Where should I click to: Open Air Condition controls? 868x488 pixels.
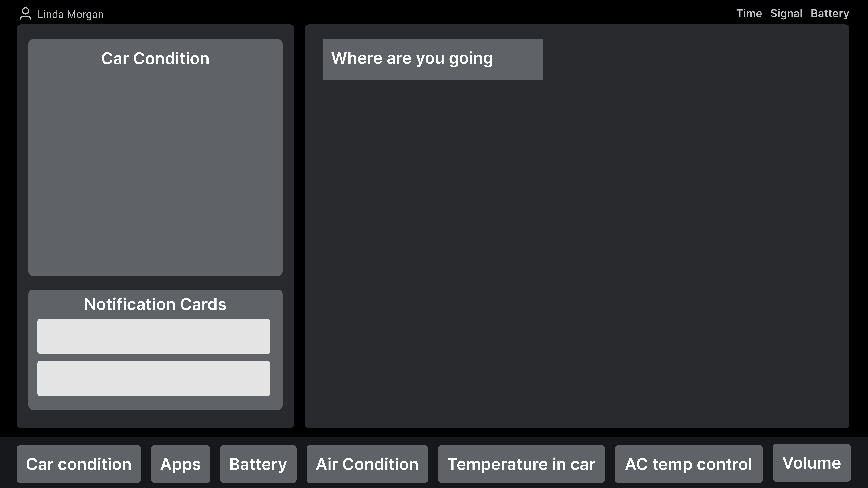point(367,464)
